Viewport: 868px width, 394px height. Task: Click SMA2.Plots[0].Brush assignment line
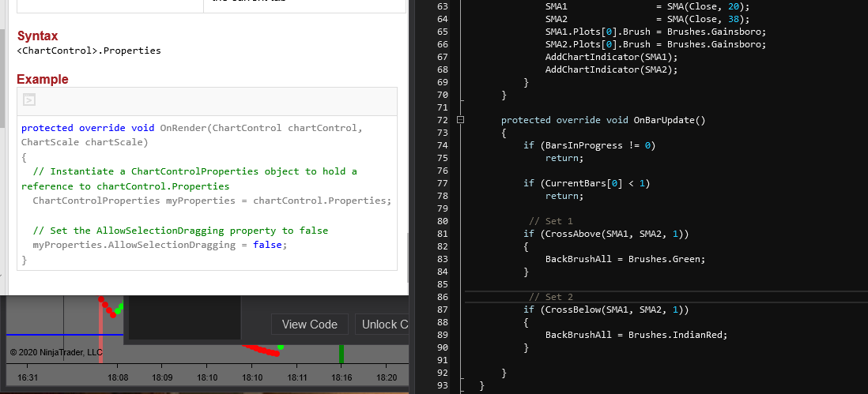[655, 44]
